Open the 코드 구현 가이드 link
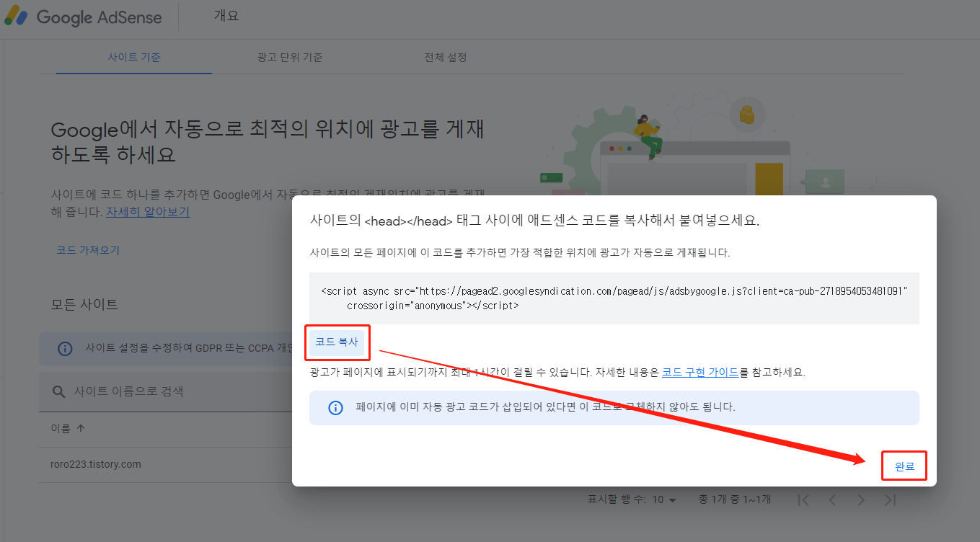The height and width of the screenshot is (542, 980). tap(700, 373)
